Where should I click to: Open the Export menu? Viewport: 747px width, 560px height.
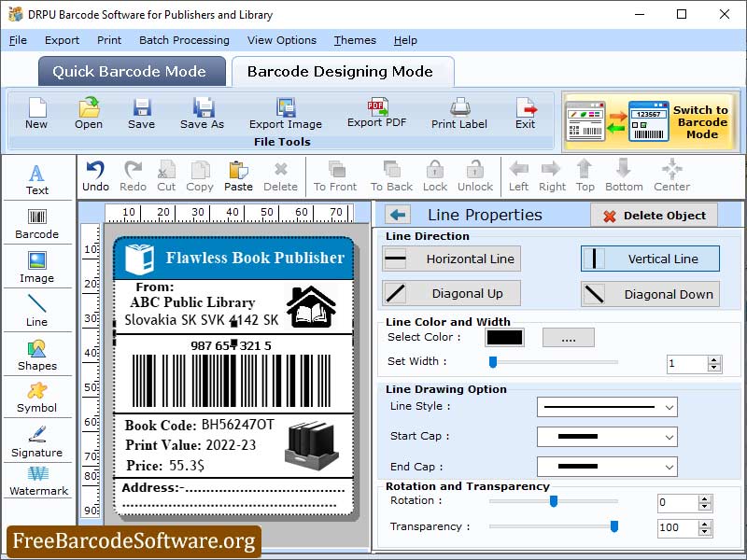tap(62, 40)
